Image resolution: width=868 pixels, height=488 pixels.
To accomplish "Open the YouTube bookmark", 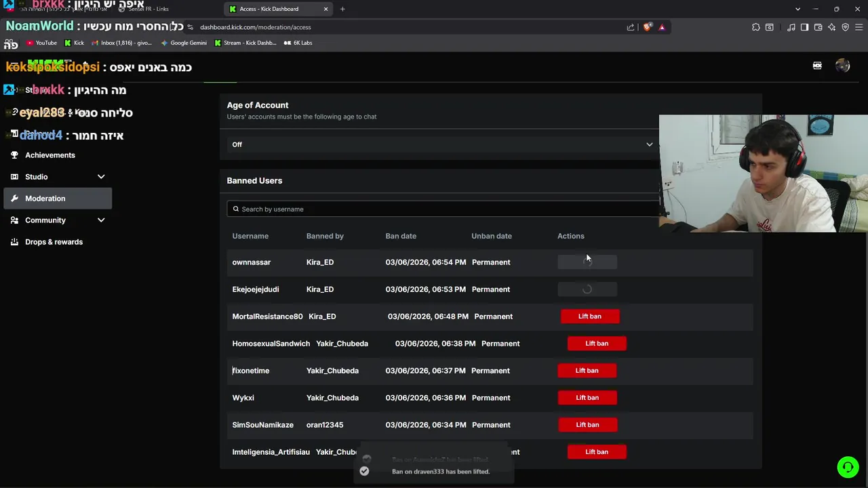I will pos(41,43).
